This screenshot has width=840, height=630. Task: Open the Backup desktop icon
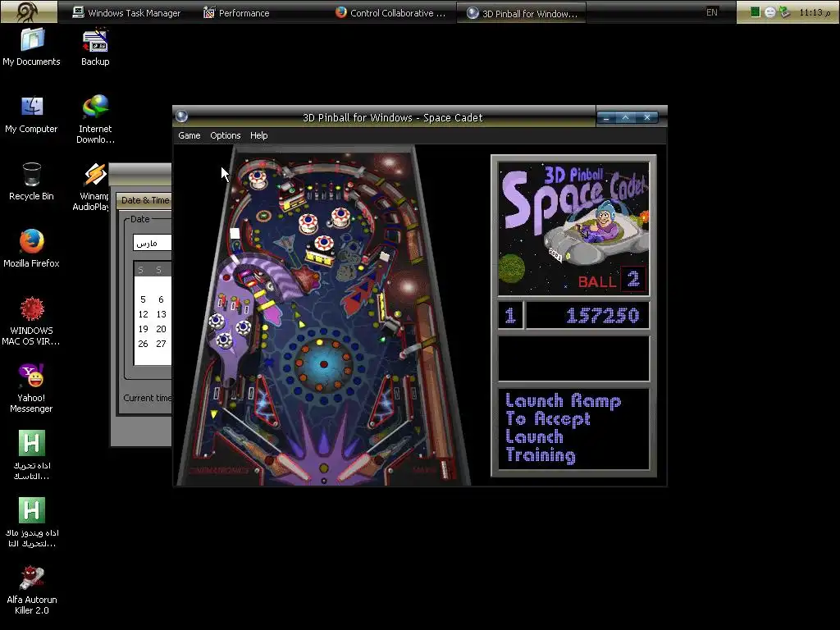(95, 47)
